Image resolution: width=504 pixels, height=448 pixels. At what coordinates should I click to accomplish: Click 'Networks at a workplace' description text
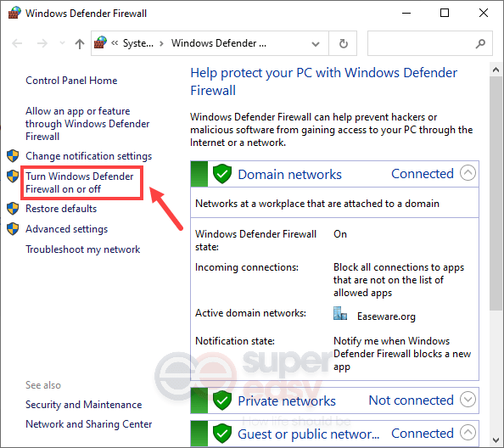tap(317, 204)
